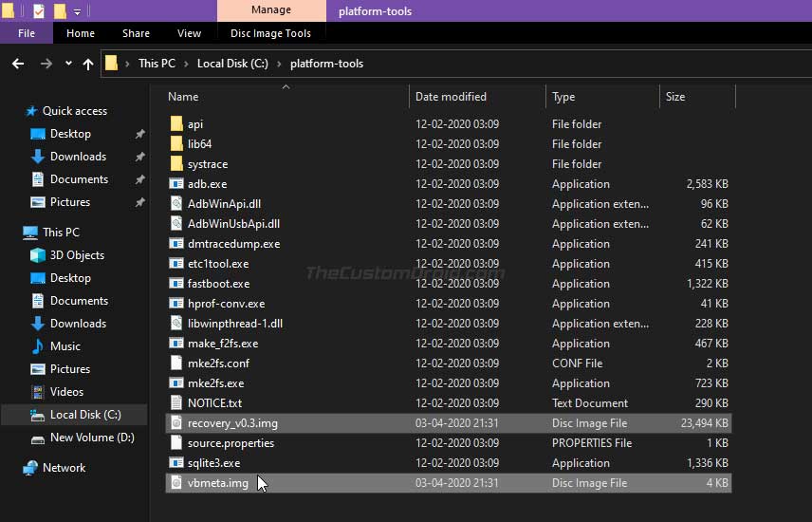Click the mke2fs.conf file icon
The height and width of the screenshot is (522, 812).
[176, 363]
